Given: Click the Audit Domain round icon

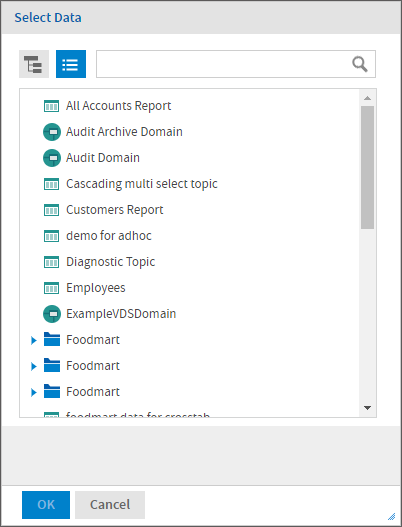Looking at the screenshot, I should pos(52,158).
